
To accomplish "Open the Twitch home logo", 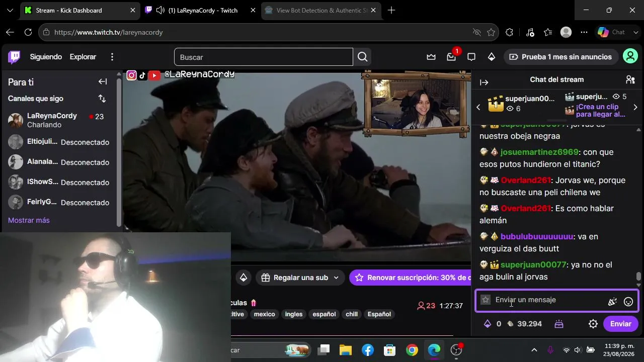I will point(14,57).
